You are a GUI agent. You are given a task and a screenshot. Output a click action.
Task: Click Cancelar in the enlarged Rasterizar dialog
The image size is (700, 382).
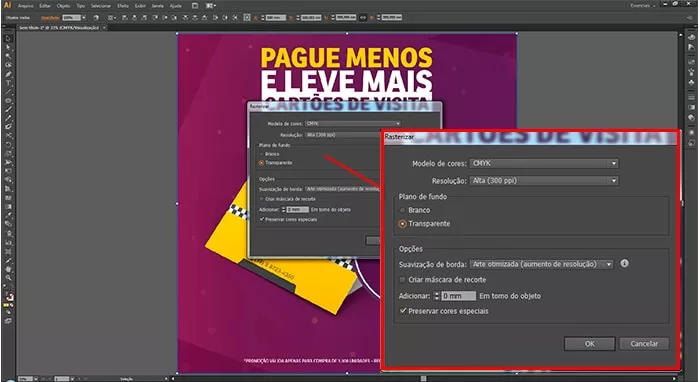tap(644, 344)
